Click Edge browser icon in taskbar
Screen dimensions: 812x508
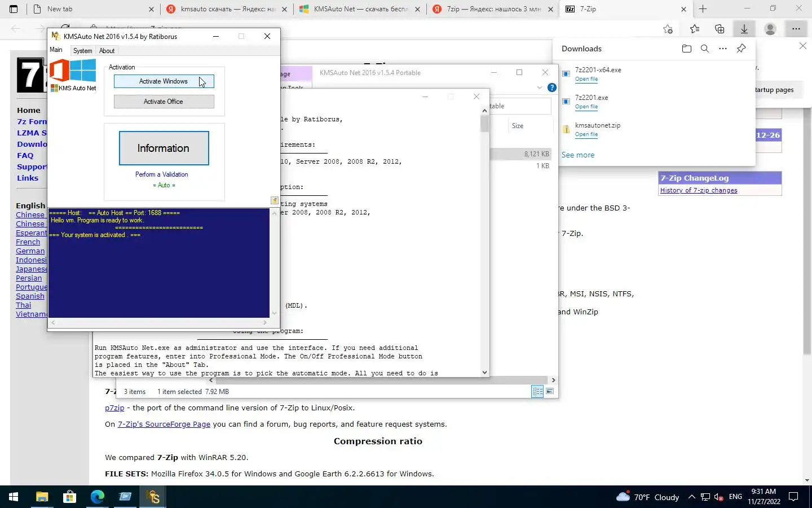point(98,497)
